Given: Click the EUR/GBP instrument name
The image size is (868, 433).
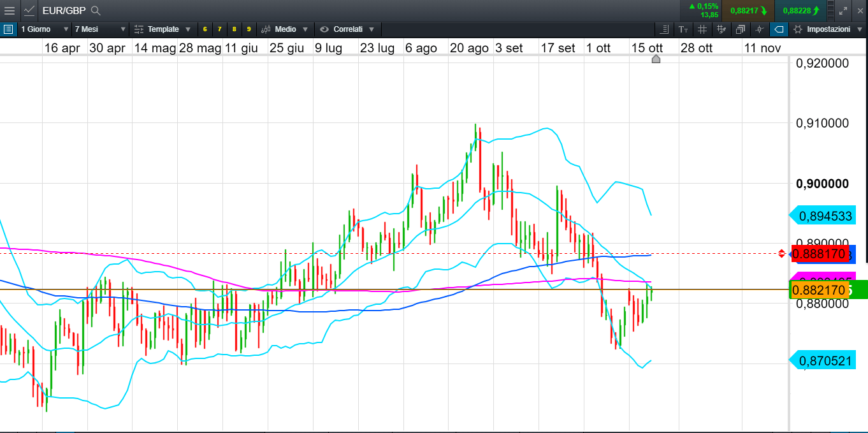Looking at the screenshot, I should click(x=64, y=10).
